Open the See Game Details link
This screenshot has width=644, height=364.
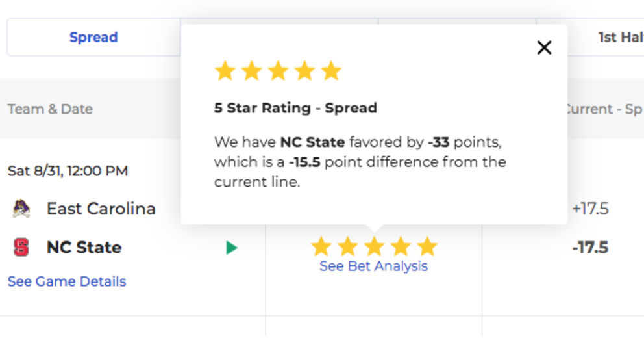tap(67, 281)
